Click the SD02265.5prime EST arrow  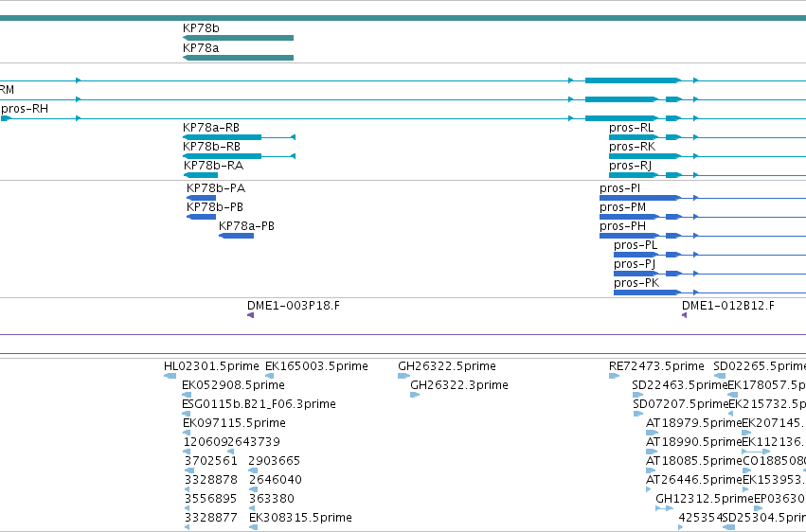(x=720, y=376)
